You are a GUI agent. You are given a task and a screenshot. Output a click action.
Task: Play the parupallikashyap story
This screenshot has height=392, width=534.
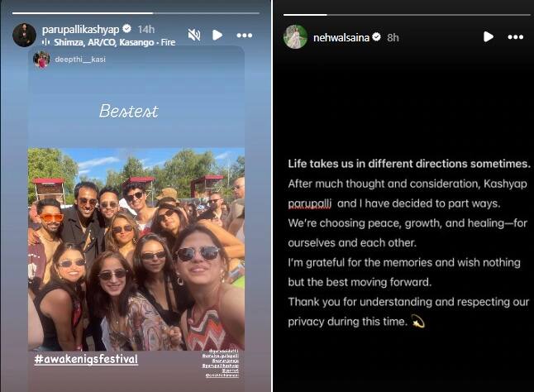[x=217, y=35]
